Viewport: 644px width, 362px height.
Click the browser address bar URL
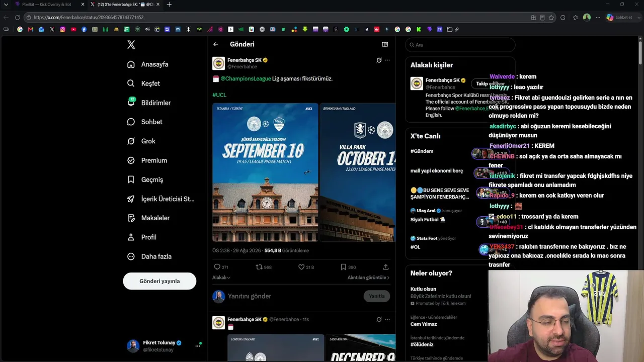pos(89,17)
